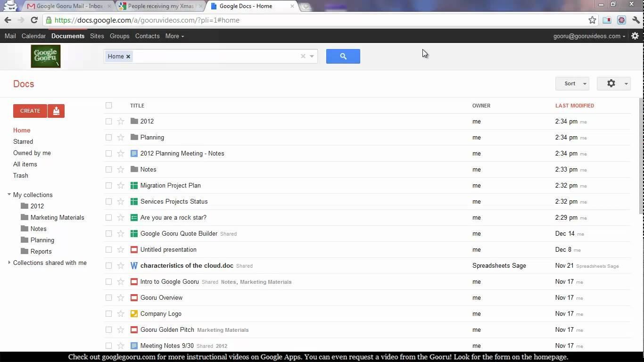Sort by LAST MODIFIED column header
Viewport: 644px width, 362px height.
[575, 106]
